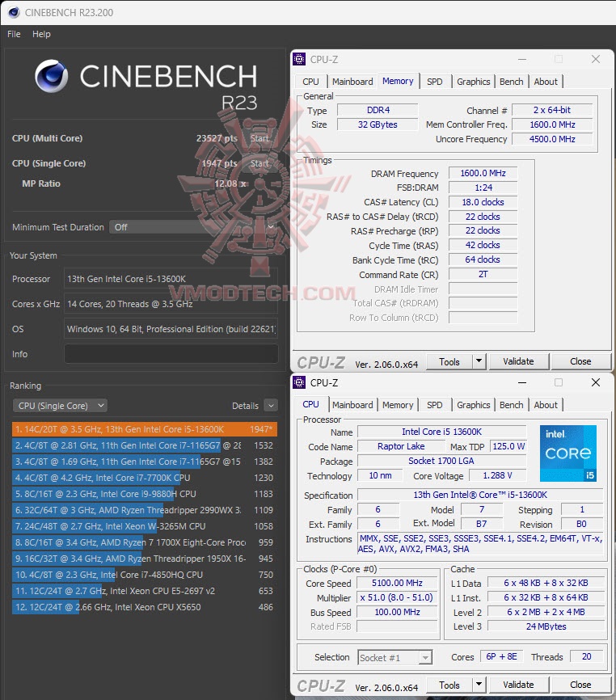The image size is (616, 700).
Task: Click Validate in upper CPU-Z window
Action: 518,361
